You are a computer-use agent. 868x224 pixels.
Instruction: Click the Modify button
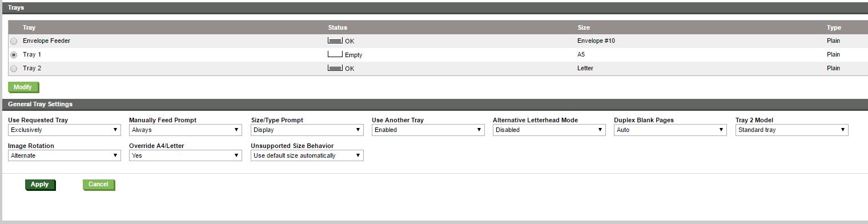click(23, 87)
